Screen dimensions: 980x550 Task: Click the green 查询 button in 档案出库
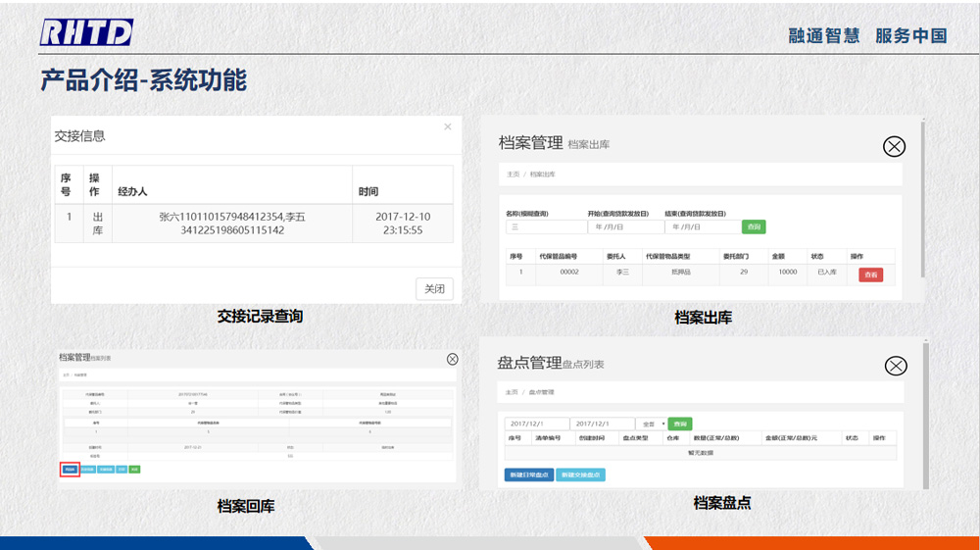coord(754,226)
